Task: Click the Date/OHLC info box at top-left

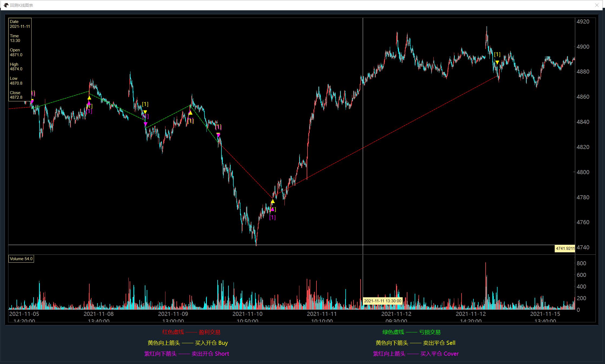Action: click(20, 59)
